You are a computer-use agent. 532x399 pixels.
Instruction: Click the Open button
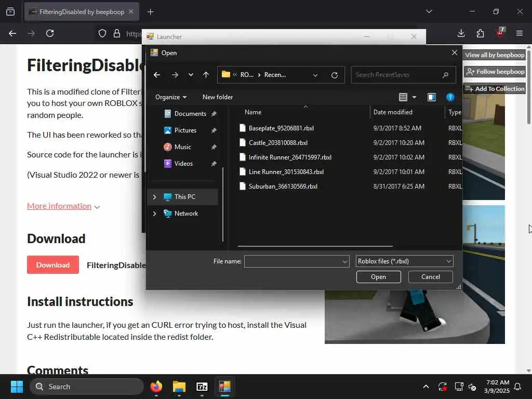[379, 277]
